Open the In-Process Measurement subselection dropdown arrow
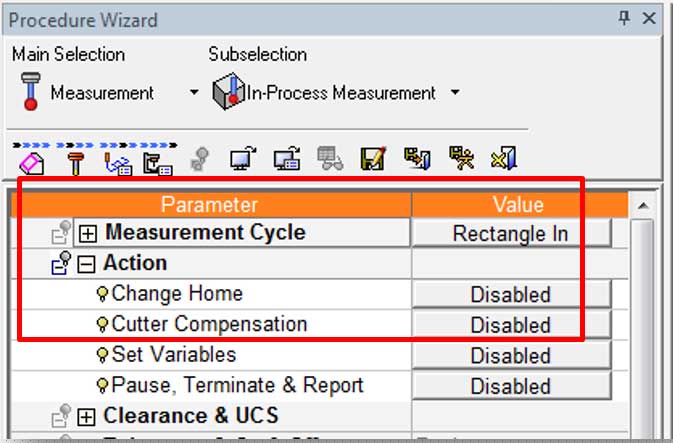 coord(455,93)
